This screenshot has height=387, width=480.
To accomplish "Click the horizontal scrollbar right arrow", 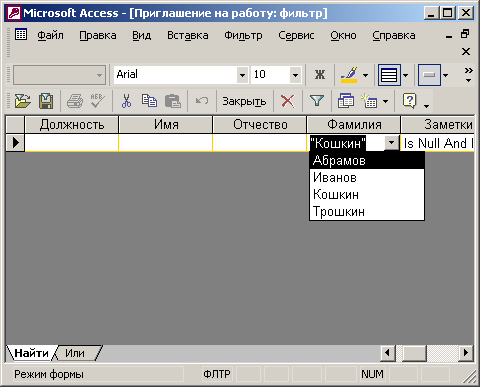I will pyautogui.click(x=466, y=353).
